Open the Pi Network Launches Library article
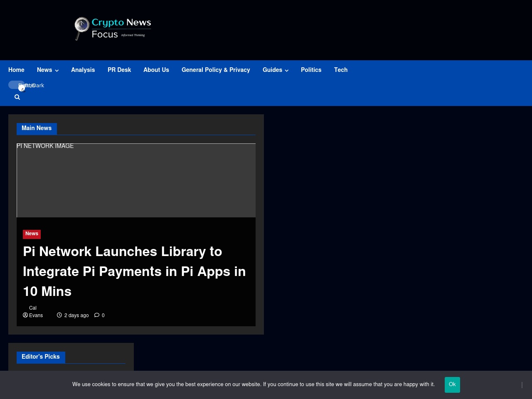Viewport: 532px width, 399px height. 134,271
